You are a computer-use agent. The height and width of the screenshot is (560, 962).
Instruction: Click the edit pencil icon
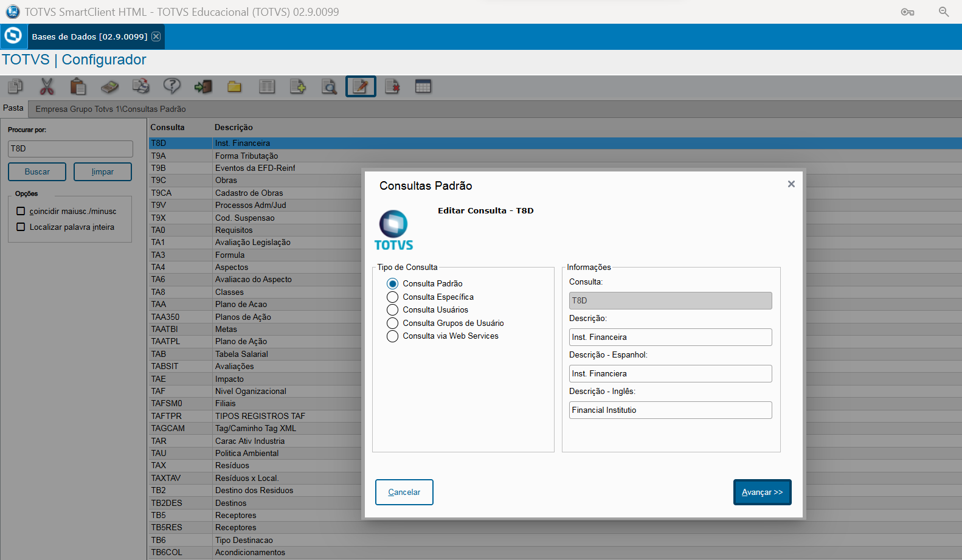(x=361, y=86)
